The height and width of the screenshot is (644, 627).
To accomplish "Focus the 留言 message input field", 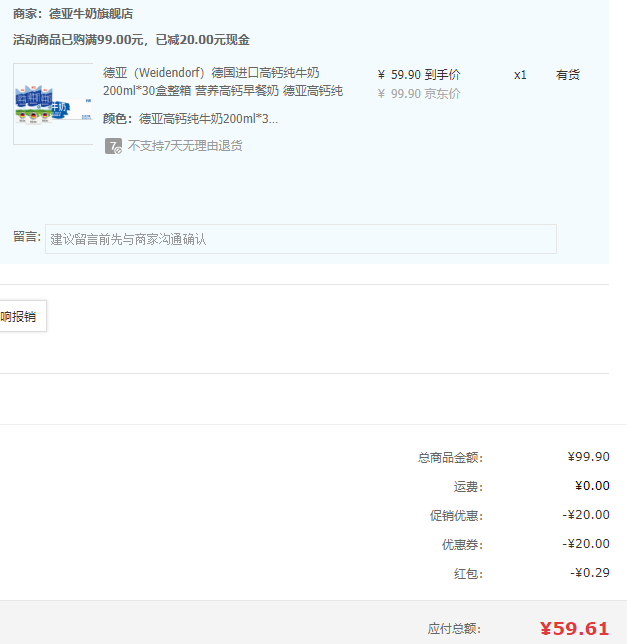I will click(301, 239).
